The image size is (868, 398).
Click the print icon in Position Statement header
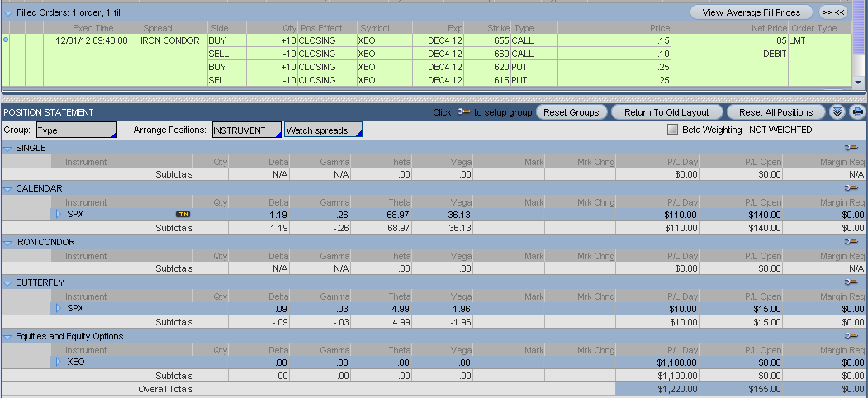point(857,112)
